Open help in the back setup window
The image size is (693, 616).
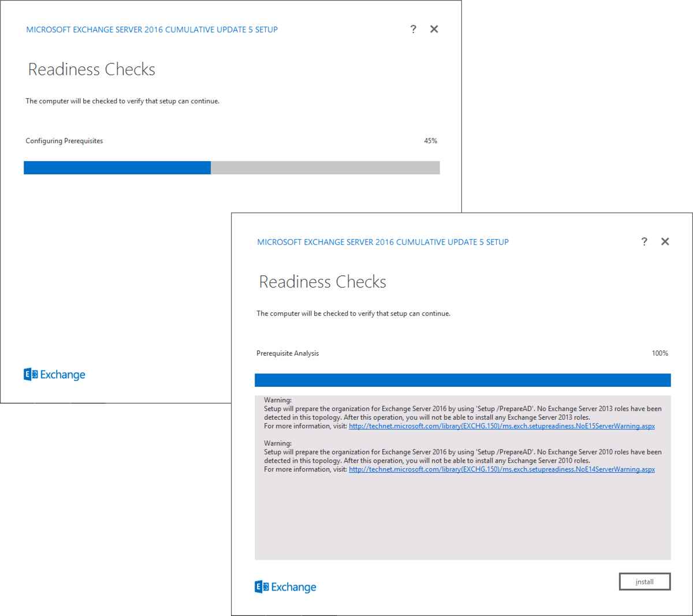tap(413, 29)
